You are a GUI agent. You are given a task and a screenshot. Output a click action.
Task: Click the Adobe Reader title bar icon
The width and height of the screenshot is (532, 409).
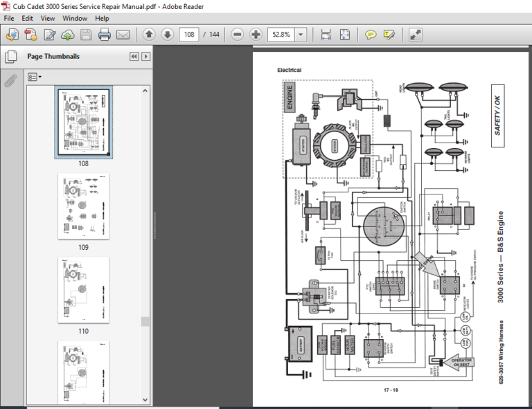point(6,6)
